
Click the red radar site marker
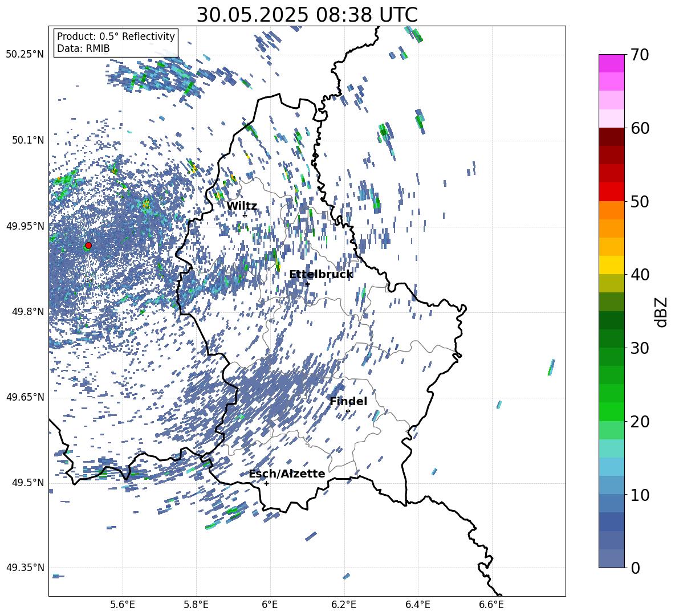click(88, 246)
